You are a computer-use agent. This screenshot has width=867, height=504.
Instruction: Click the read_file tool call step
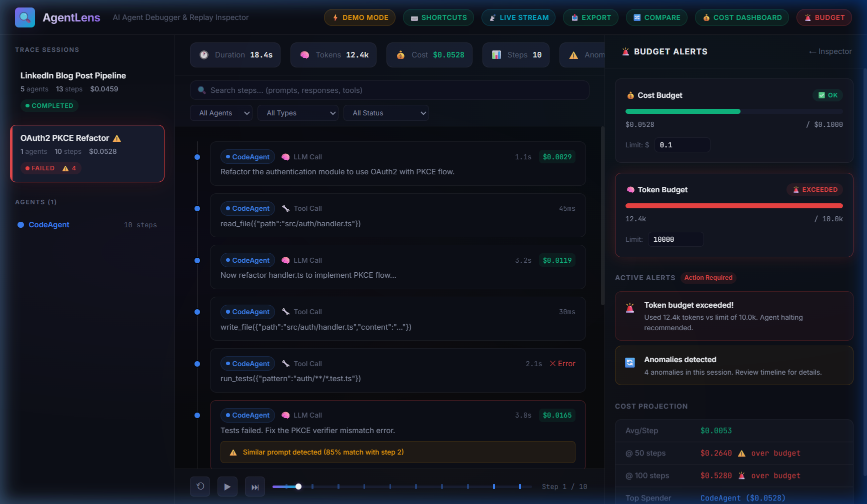pos(398,215)
